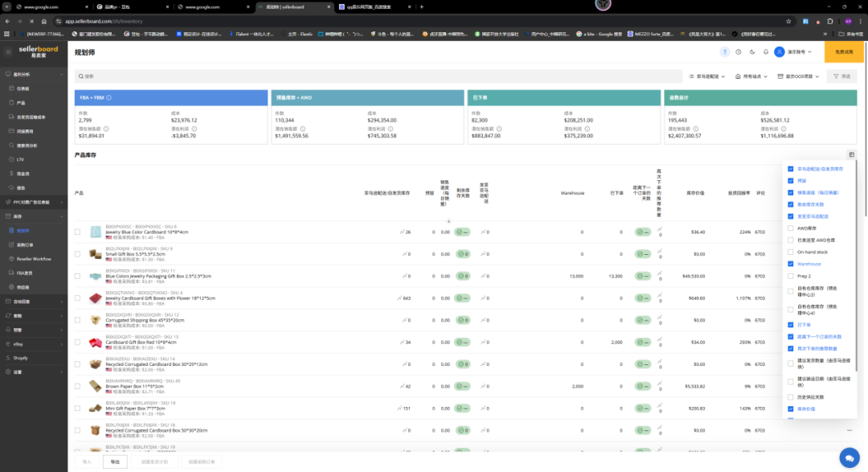
Task: Click info icon next to FBA + FBM
Action: pyautogui.click(x=109, y=97)
